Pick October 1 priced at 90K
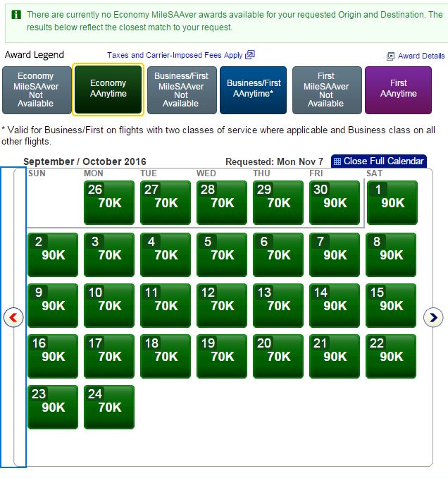The image size is (448, 478). [391, 202]
